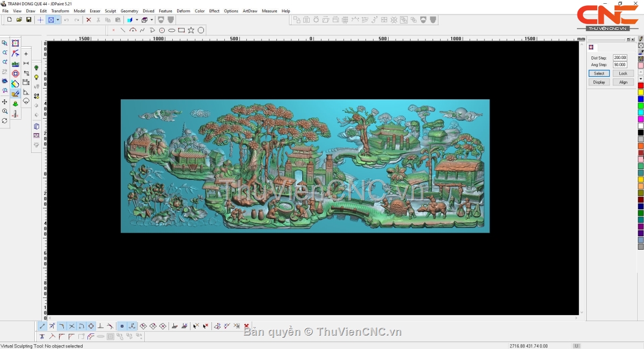Click the green cone model icon
Image resolution: width=644 pixels, height=349 pixels.
click(x=16, y=104)
